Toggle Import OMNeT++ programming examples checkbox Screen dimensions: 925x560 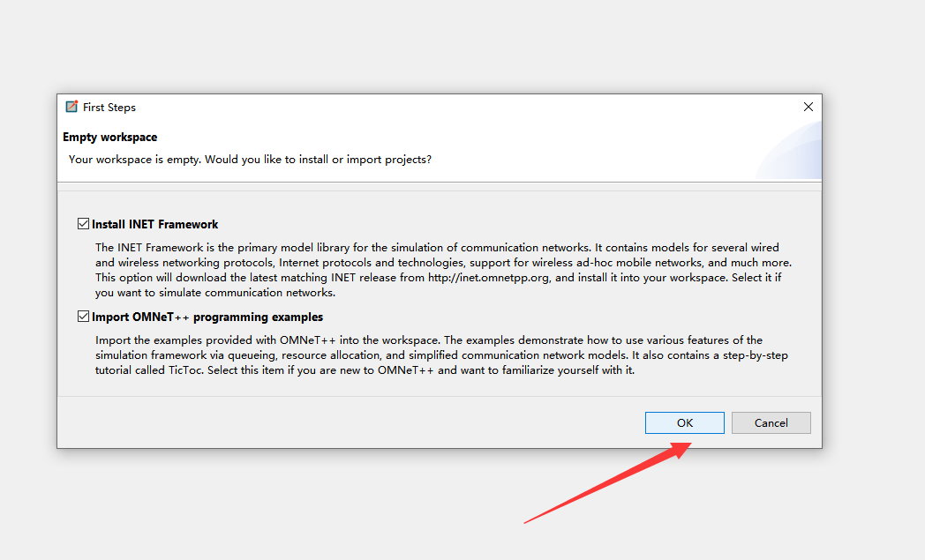83,317
